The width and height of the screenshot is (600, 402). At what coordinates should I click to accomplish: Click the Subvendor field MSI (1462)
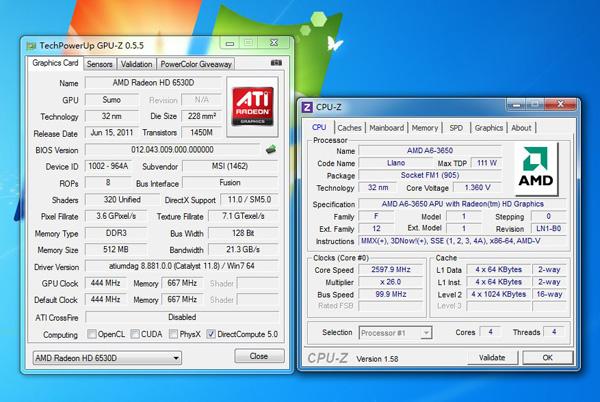(230, 166)
